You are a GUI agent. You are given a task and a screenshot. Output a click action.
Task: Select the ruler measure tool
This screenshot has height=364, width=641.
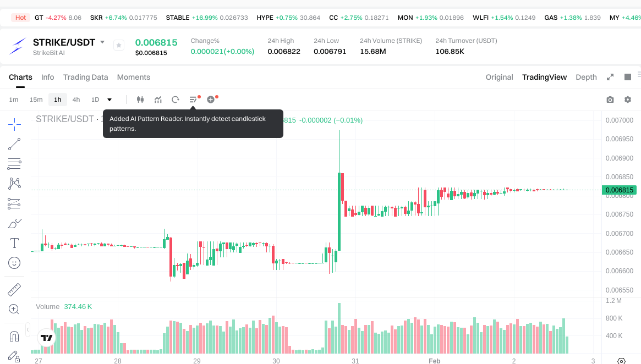click(x=14, y=289)
